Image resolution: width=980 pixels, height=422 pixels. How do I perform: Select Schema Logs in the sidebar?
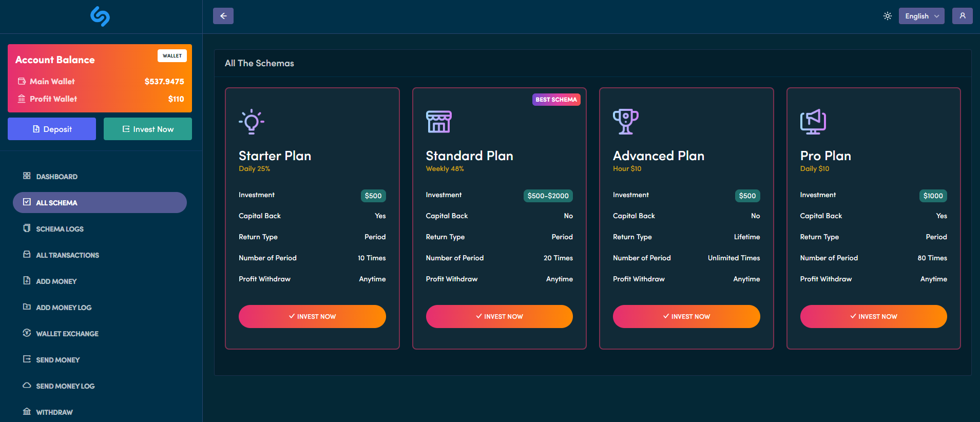[x=60, y=229]
